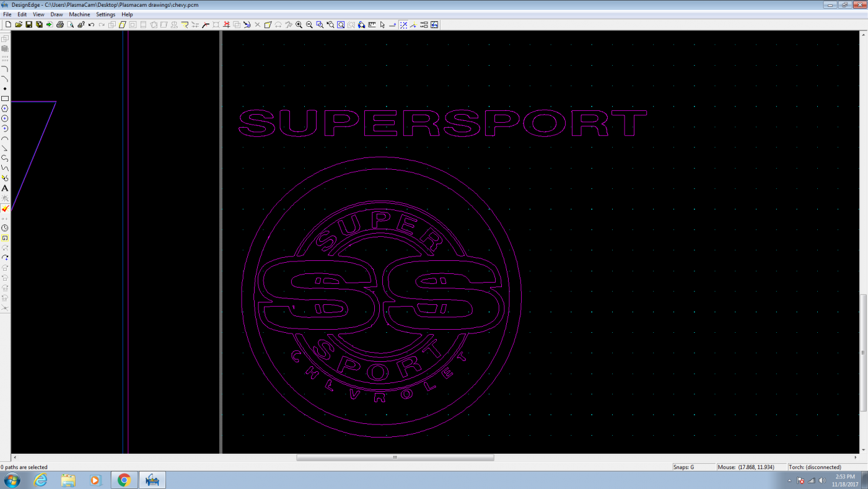
Task: Click the green arrow import icon
Action: (50, 25)
